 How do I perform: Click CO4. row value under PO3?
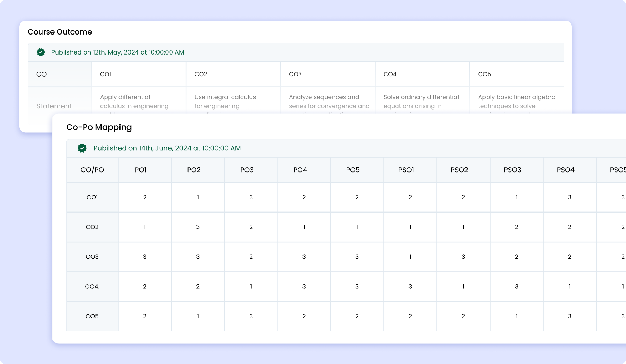point(251,287)
